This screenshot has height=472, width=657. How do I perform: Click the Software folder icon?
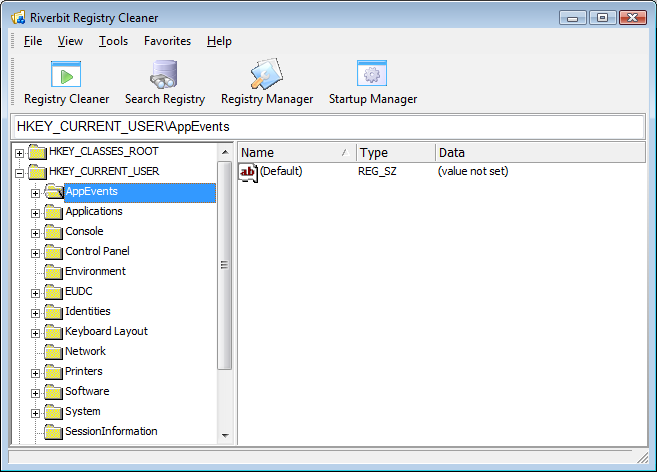click(x=54, y=392)
